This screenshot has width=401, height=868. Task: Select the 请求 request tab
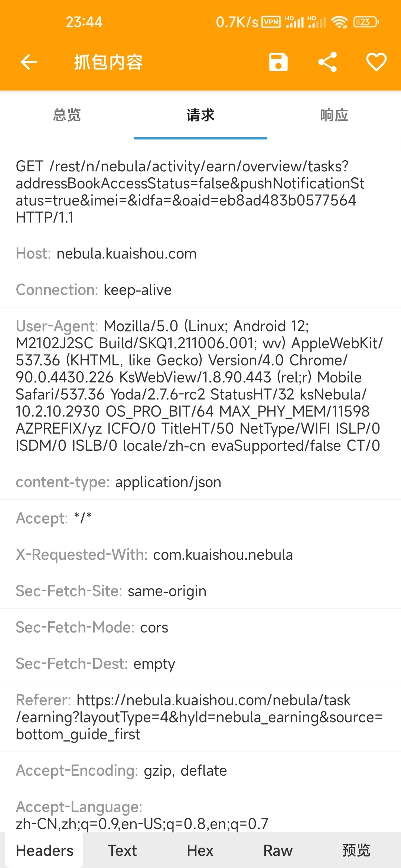click(x=200, y=115)
